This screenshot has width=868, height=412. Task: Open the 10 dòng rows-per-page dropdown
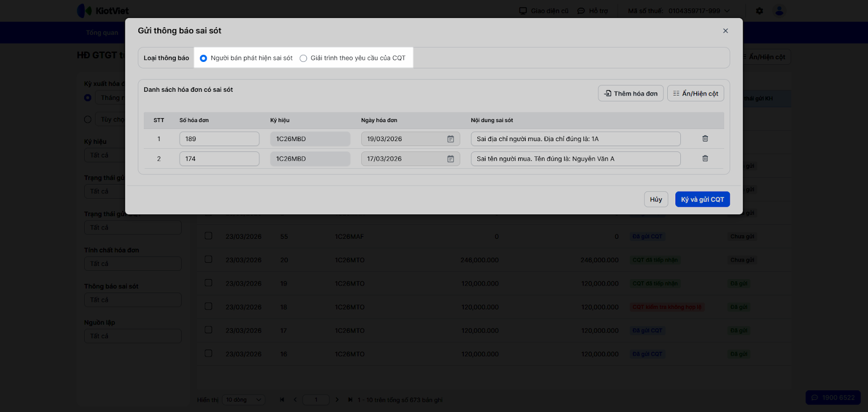point(244,400)
